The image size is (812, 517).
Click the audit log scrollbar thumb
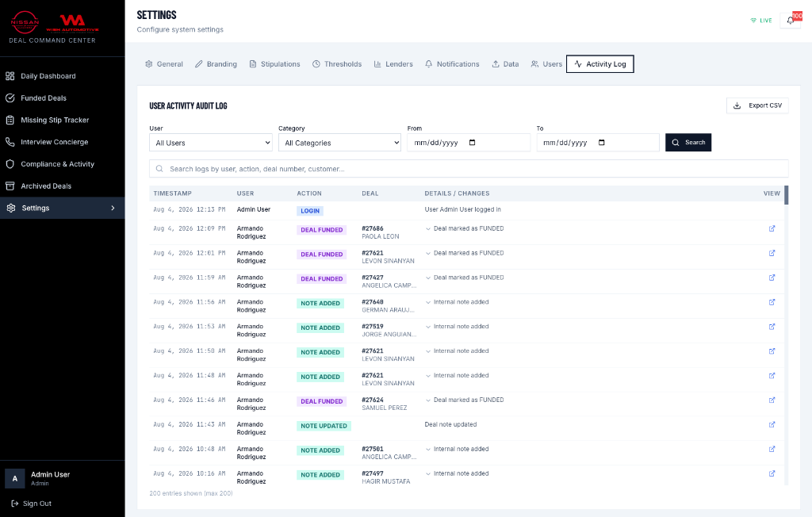pyautogui.click(x=786, y=195)
